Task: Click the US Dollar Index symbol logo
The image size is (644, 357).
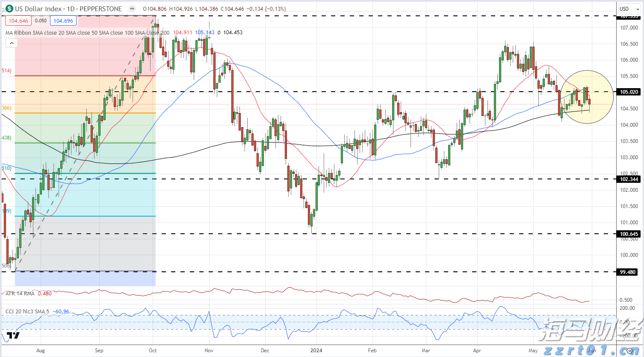Action: [x=9, y=9]
